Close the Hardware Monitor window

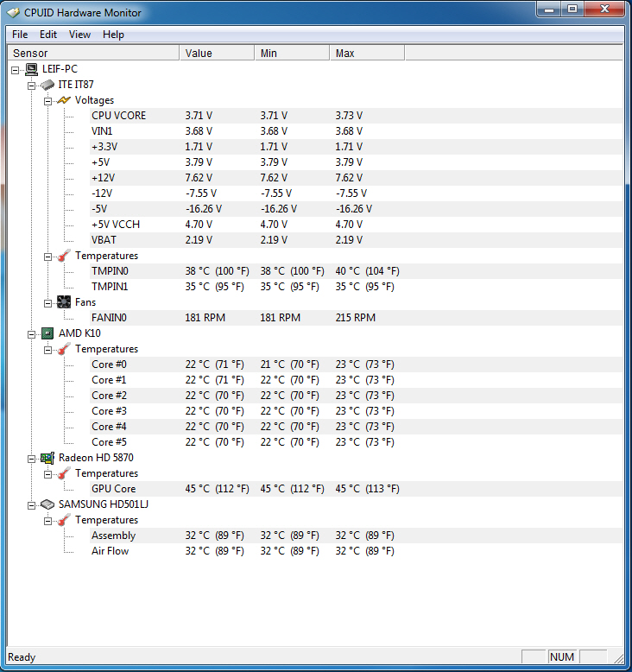[x=604, y=9]
